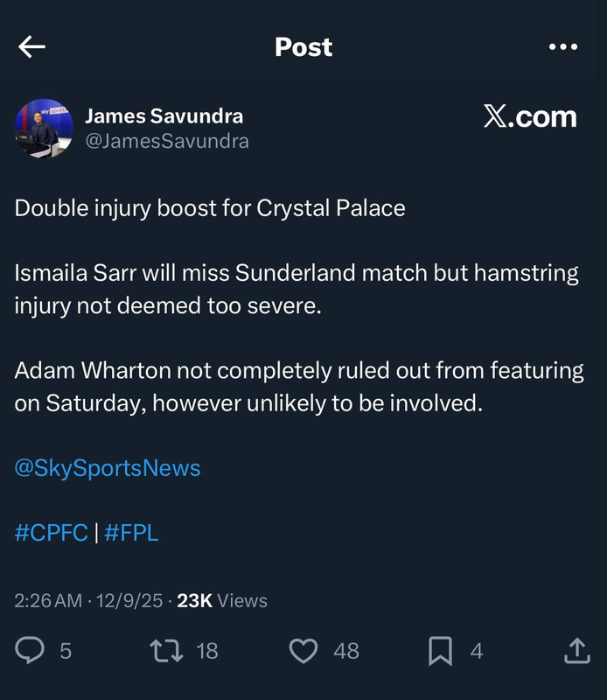Viewport: 607px width, 700px height.
Task: Open James Savundra's profile picture
Action: pyautogui.click(x=44, y=128)
